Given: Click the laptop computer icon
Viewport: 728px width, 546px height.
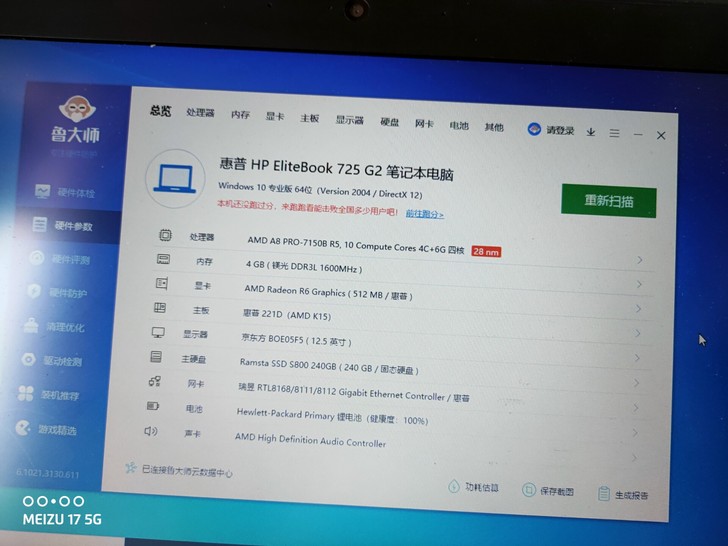Looking at the screenshot, I should coord(175,179).
